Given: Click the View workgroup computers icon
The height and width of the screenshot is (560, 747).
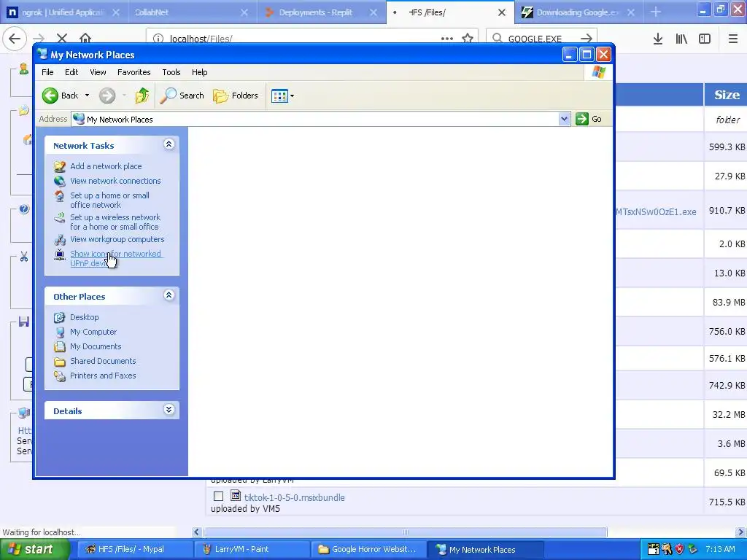Looking at the screenshot, I should pyautogui.click(x=60, y=239).
